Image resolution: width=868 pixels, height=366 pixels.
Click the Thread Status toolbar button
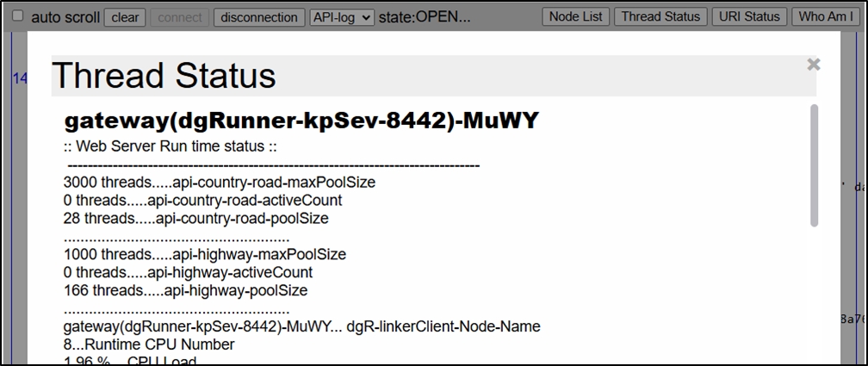(x=660, y=16)
